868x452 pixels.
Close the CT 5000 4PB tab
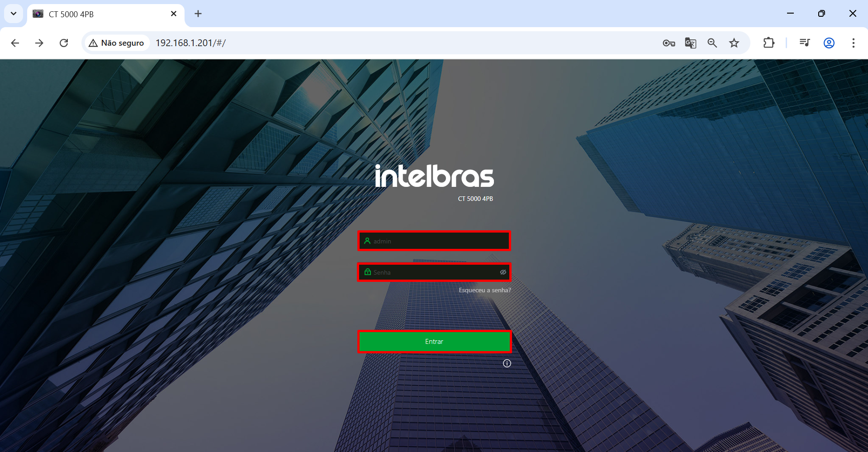pos(174,14)
